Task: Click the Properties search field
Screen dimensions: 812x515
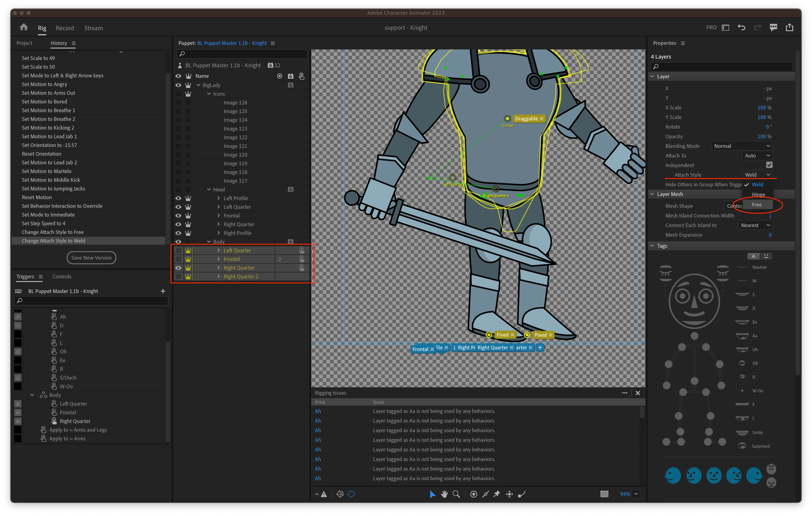Action: 722,66
